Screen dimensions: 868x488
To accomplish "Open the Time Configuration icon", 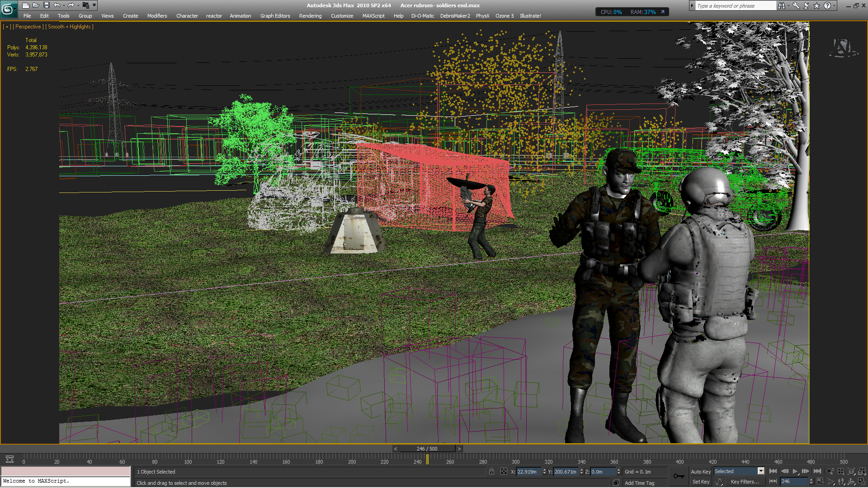I will click(x=821, y=482).
